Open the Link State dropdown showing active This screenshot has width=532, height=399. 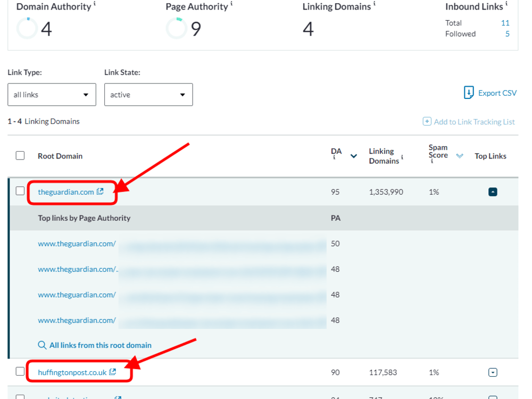(148, 95)
